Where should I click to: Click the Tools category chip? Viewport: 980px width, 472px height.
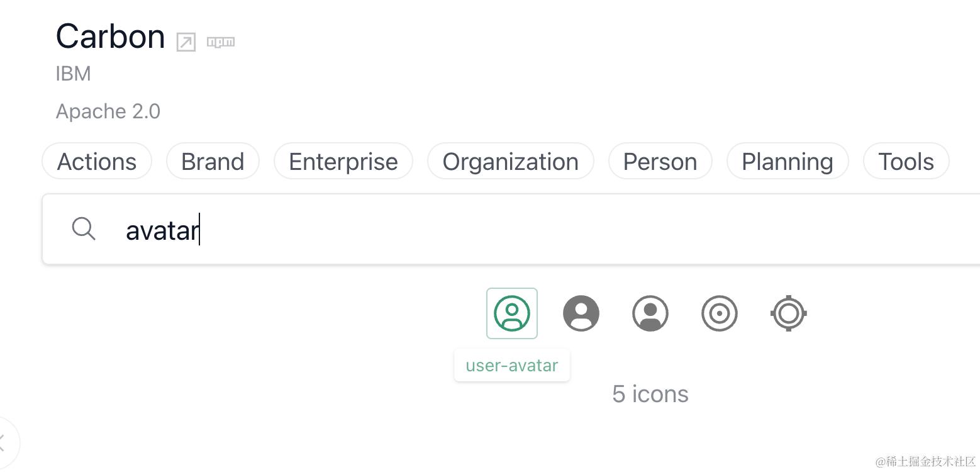point(906,162)
